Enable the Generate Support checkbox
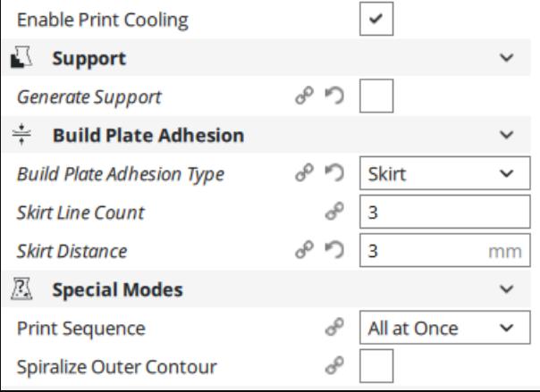 [376, 96]
